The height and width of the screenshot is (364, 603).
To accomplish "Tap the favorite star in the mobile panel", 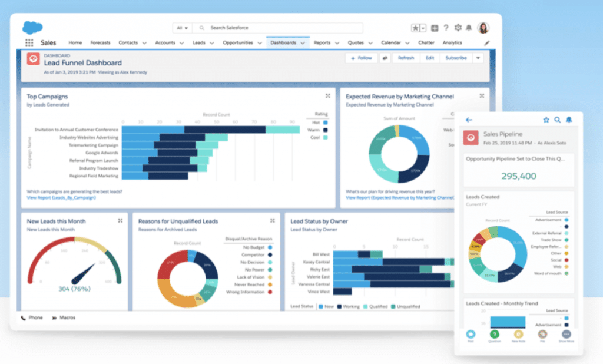I will tap(546, 120).
